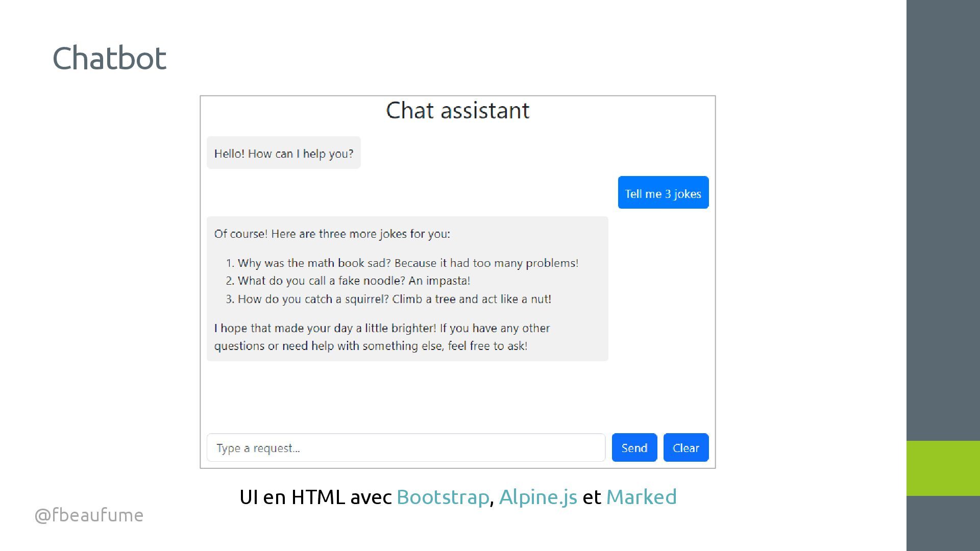This screenshot has height=551, width=980.
Task: Select the 'Chat assistant' heading
Action: pyautogui.click(x=457, y=111)
